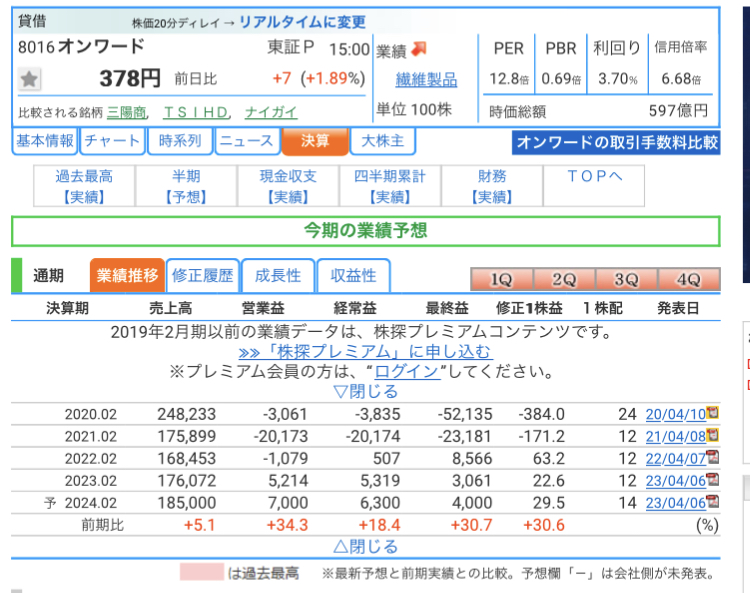Select the 業績推移 tab

(x=127, y=275)
